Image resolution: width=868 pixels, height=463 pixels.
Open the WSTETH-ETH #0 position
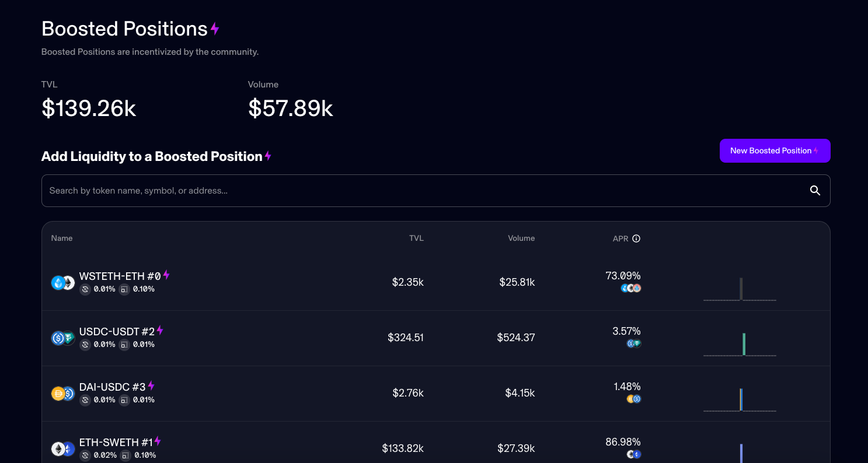[x=435, y=283]
